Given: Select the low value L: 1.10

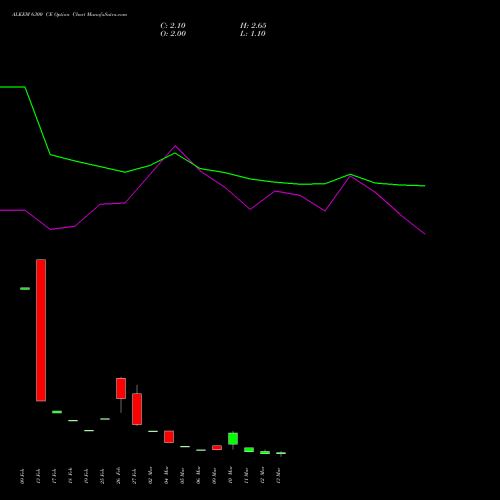Looking at the screenshot, I should pos(253,34).
